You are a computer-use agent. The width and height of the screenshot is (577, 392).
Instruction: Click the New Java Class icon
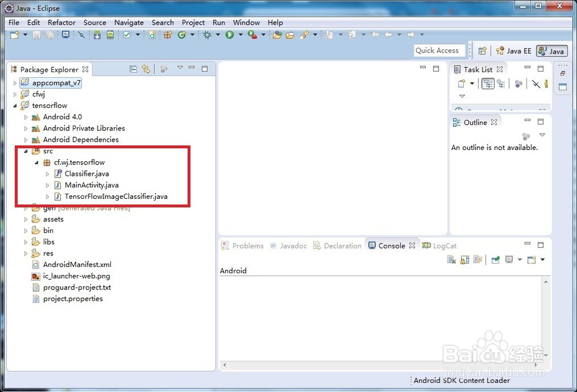(x=182, y=35)
